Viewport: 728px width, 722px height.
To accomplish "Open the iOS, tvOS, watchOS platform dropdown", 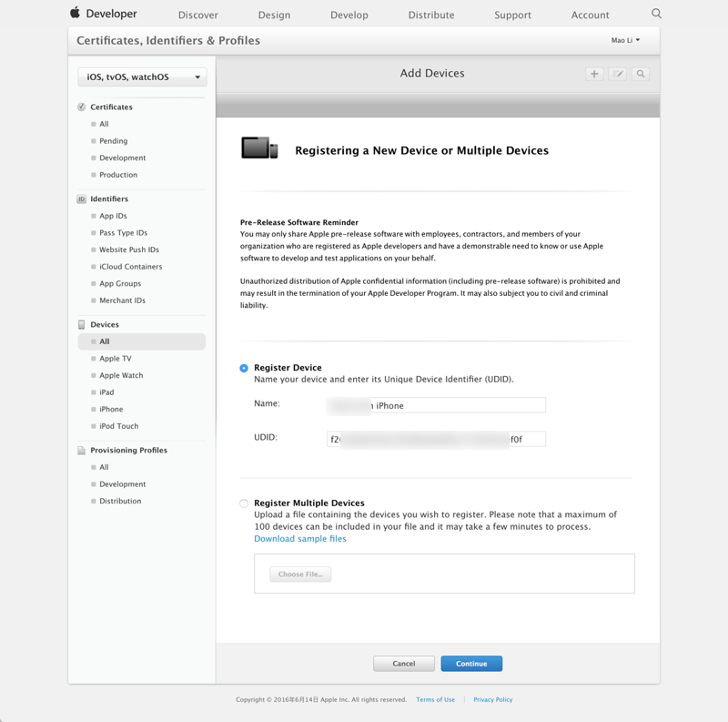I will coord(142,77).
